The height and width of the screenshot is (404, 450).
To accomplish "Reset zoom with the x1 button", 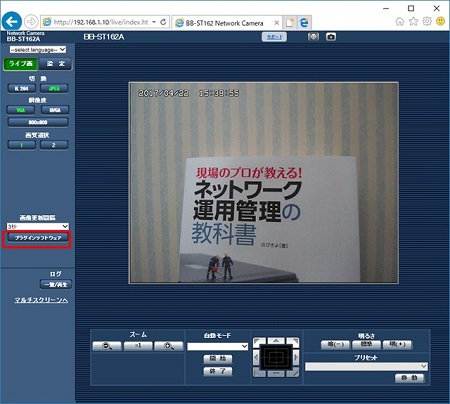I will (x=138, y=346).
